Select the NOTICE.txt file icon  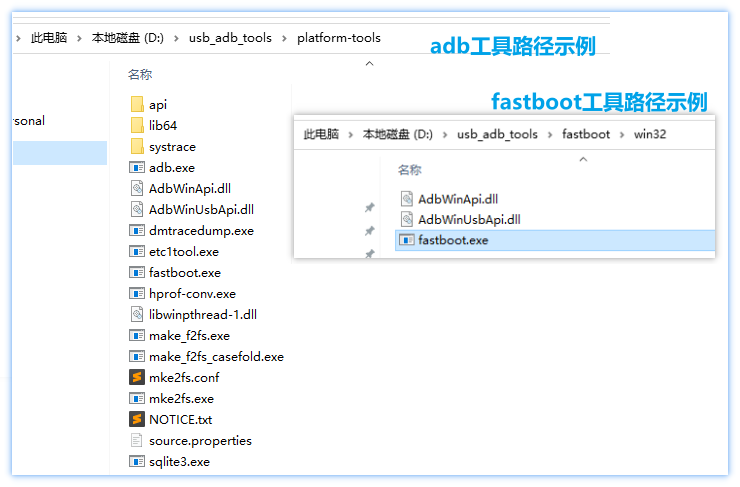pos(137,419)
